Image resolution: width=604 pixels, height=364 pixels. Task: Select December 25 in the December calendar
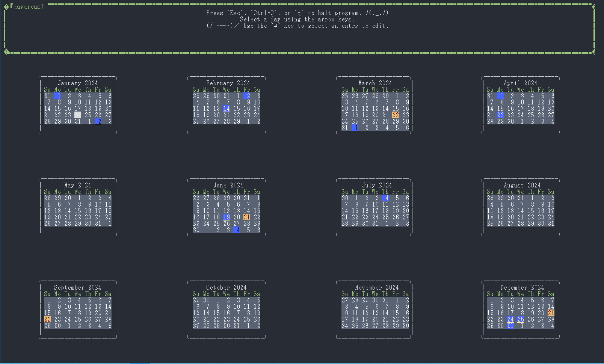[520, 319]
